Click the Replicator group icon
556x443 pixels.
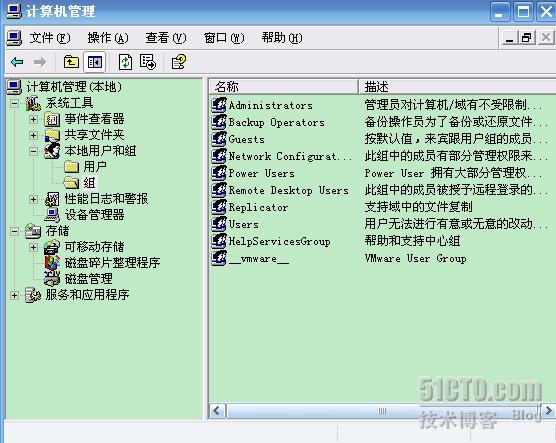219,207
